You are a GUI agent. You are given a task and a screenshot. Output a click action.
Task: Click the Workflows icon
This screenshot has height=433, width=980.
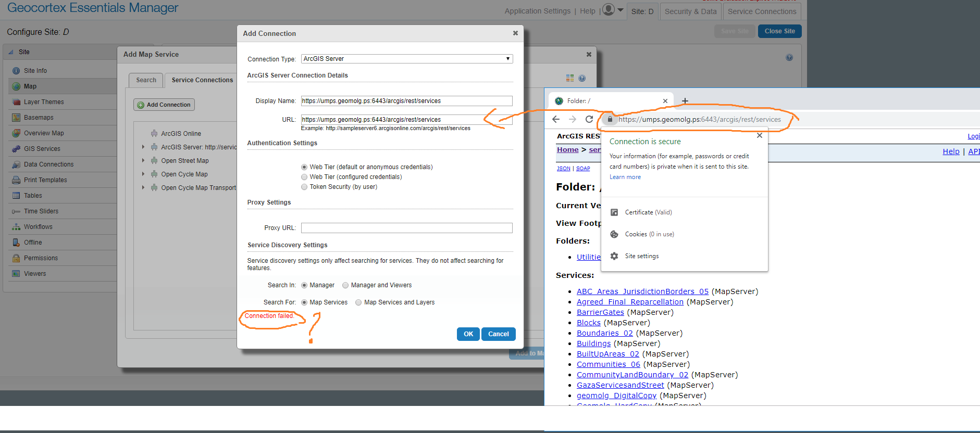pyautogui.click(x=16, y=227)
